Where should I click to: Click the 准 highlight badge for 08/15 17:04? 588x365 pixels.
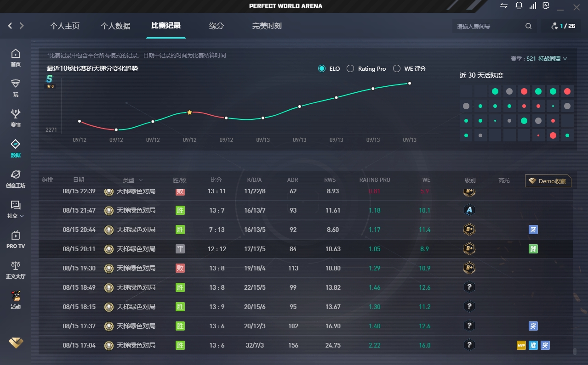point(533,345)
